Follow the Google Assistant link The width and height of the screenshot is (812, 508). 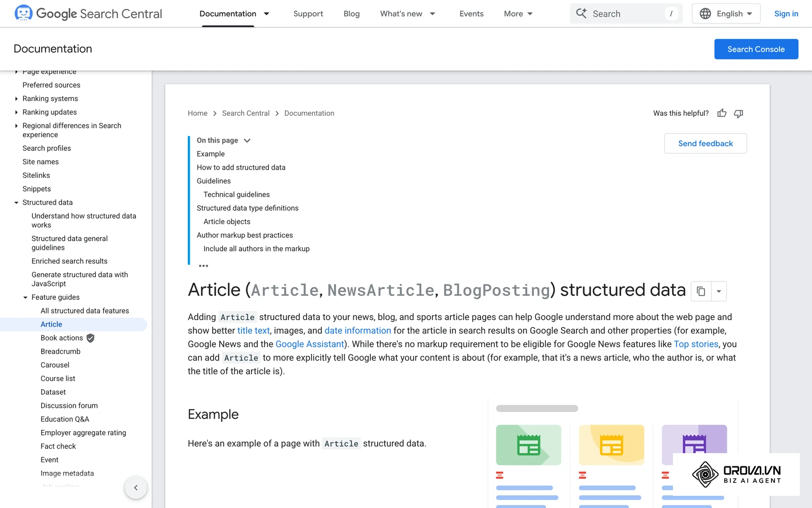click(310, 344)
